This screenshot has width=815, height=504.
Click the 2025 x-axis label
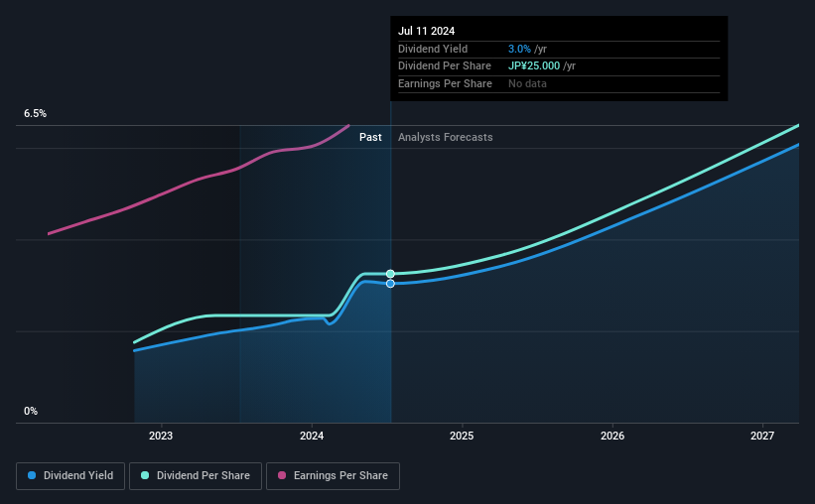click(462, 436)
